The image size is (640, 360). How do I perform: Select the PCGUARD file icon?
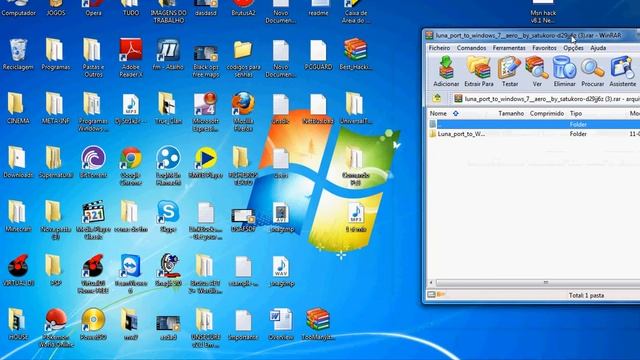(318, 55)
